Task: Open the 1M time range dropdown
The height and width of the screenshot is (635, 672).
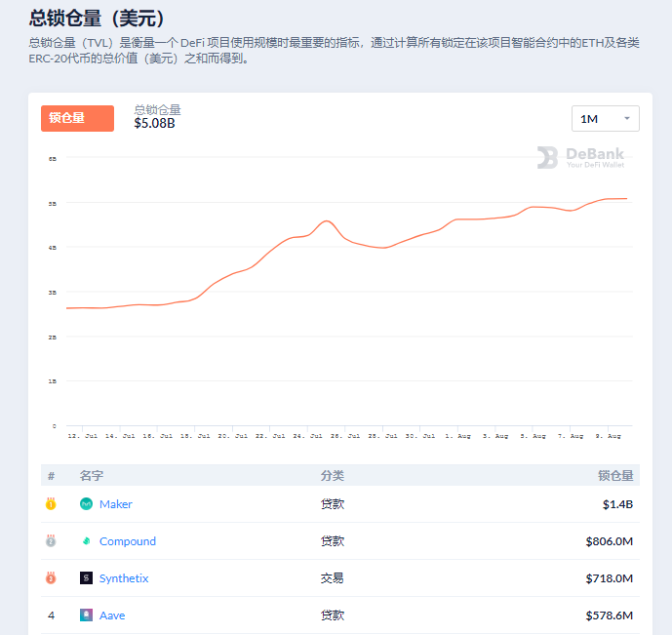Action: click(x=605, y=119)
